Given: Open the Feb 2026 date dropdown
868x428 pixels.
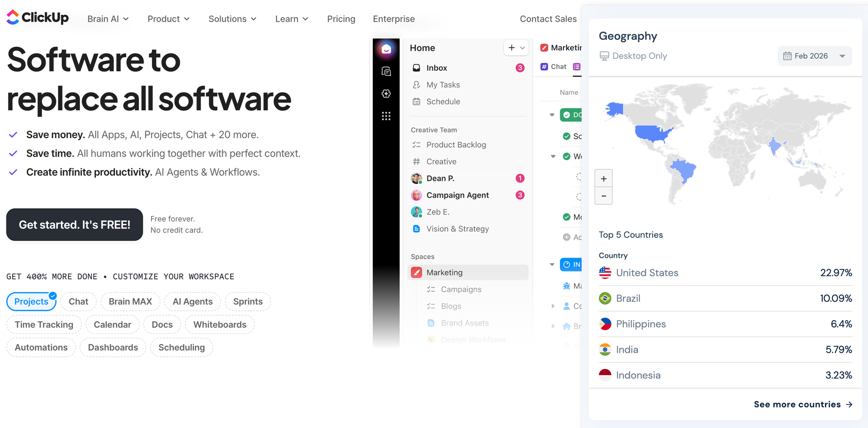Looking at the screenshot, I should (x=814, y=56).
